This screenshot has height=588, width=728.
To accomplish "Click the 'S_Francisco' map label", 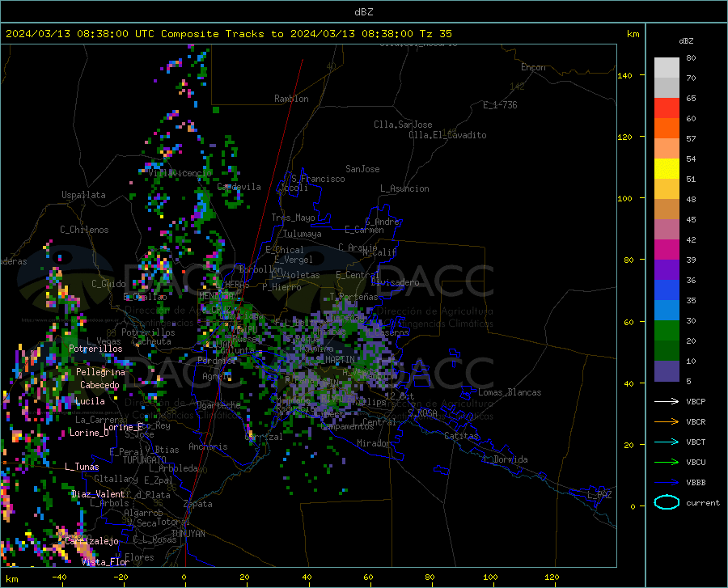I will pos(319,179).
